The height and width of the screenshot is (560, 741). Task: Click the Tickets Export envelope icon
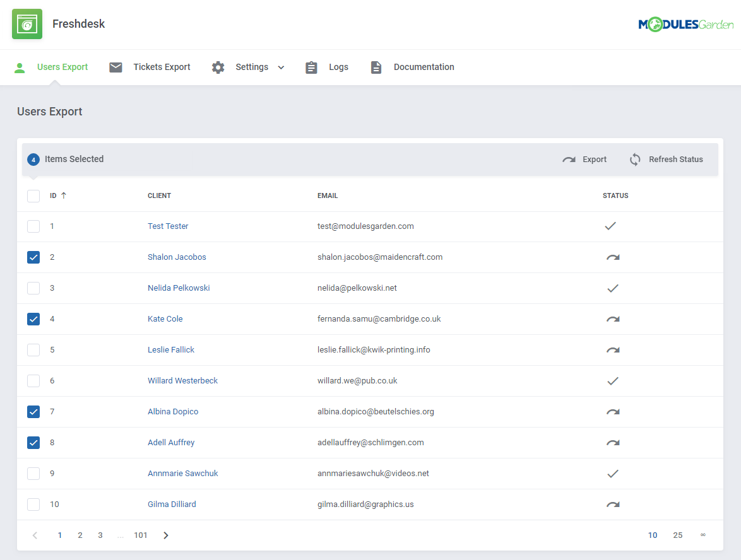pos(116,66)
